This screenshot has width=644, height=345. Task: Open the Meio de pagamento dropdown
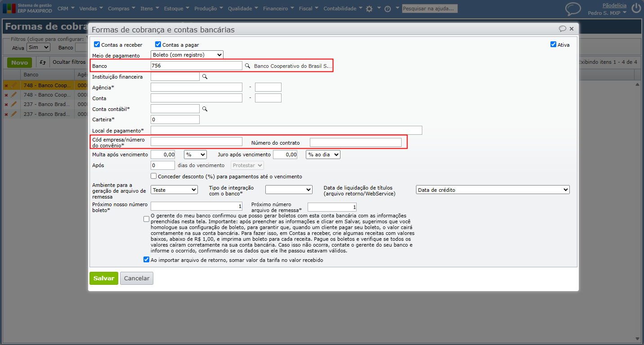pos(187,55)
